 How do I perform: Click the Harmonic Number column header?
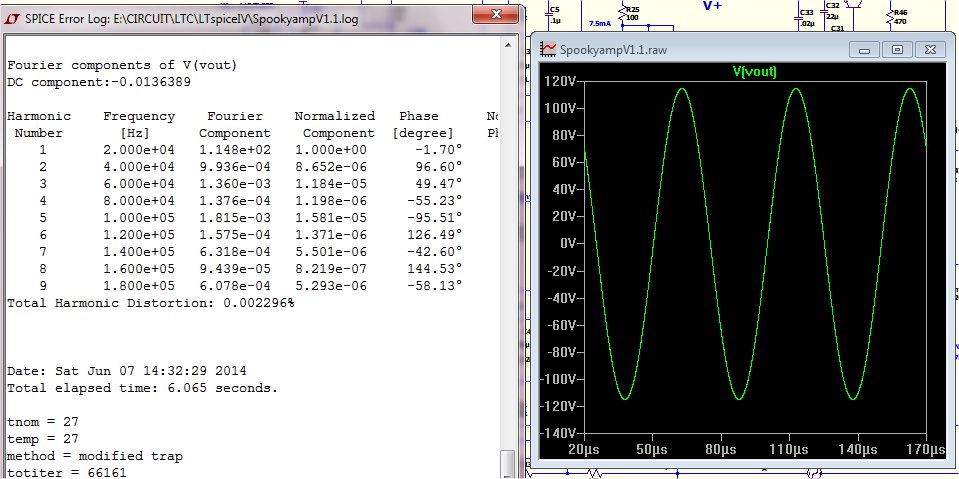coord(39,124)
